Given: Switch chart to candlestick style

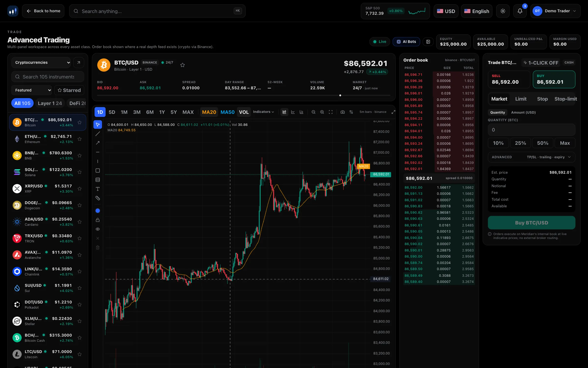Looking at the screenshot, I should (284, 112).
